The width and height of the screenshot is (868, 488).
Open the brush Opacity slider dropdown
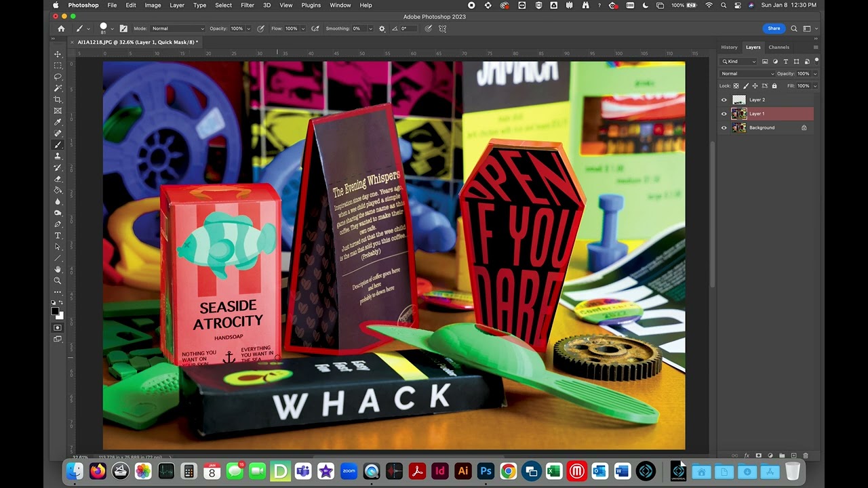pos(248,28)
